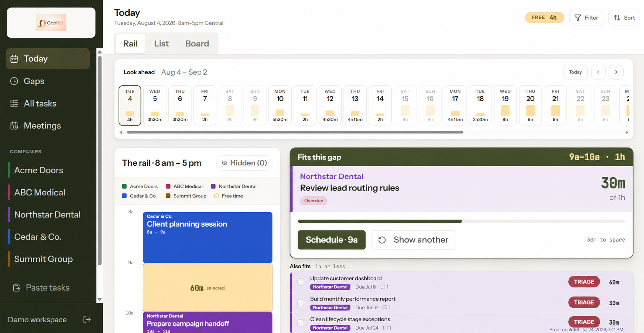Open Today via its calendar icon
The height and width of the screenshot is (333, 644).
(14, 59)
